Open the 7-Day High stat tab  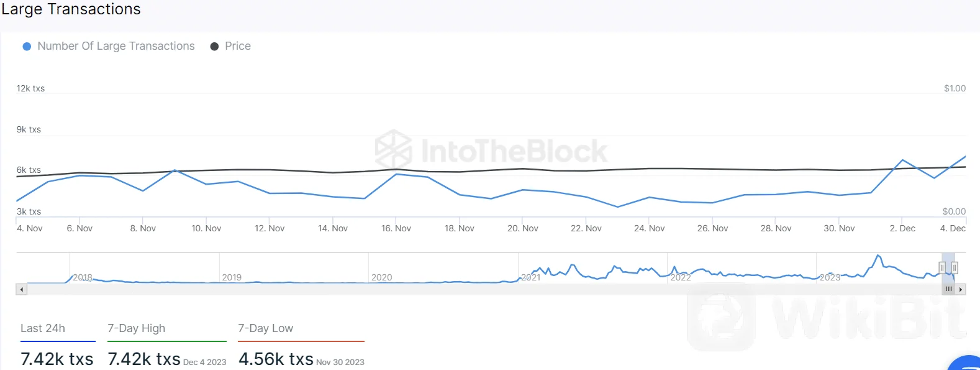coord(137,328)
